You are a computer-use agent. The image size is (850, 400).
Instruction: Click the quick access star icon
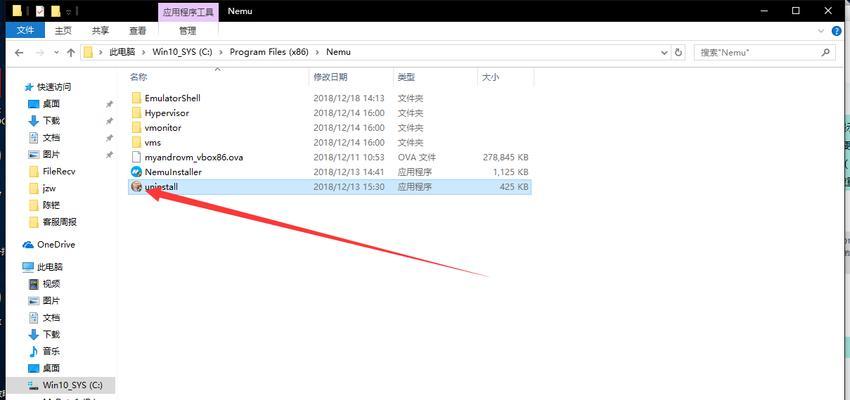click(29, 87)
